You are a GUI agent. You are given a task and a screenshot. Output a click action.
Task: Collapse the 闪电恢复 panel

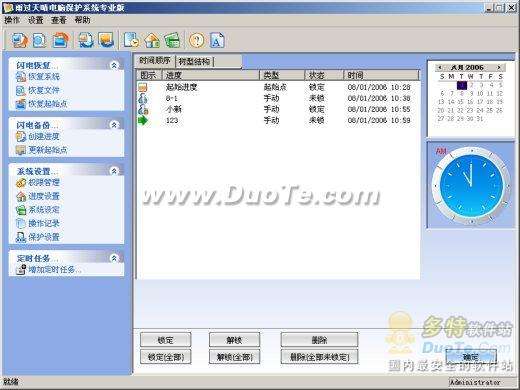114,65
